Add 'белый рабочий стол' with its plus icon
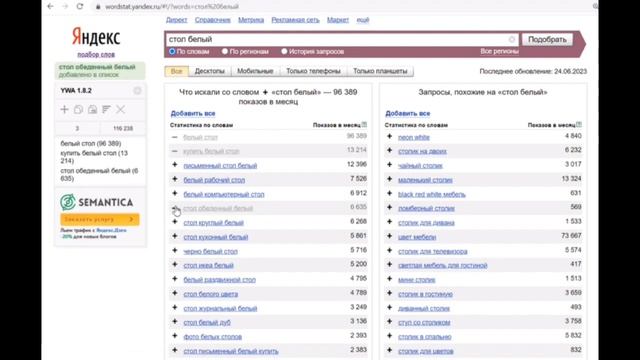640x360 pixels. pos(175,179)
